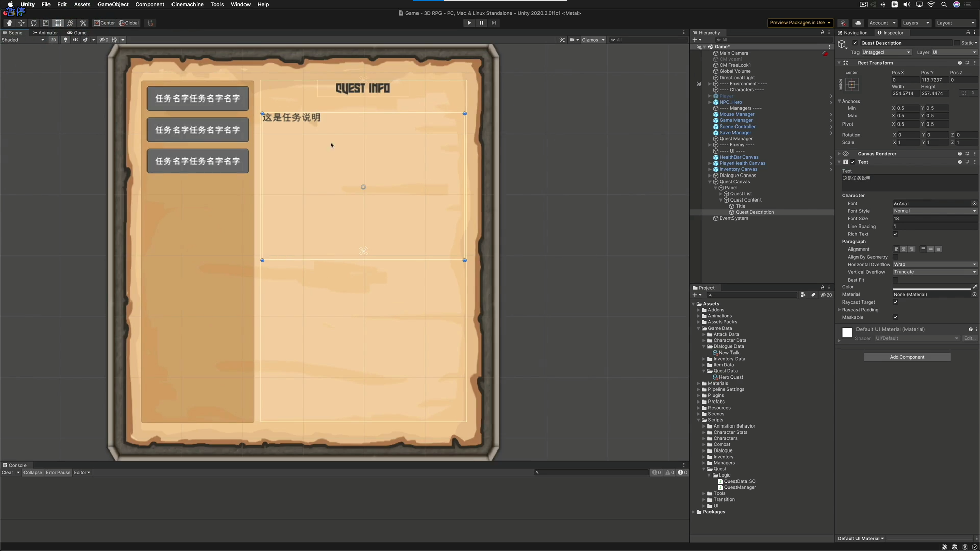Toggle scene audio speaker icon

pos(76,40)
